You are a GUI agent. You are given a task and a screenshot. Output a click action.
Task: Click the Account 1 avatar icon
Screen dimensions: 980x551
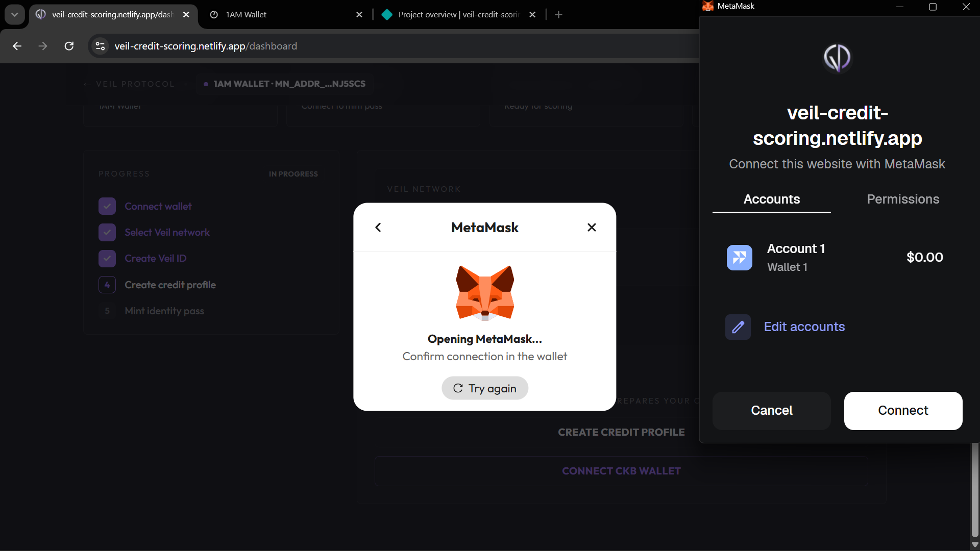[x=739, y=258]
